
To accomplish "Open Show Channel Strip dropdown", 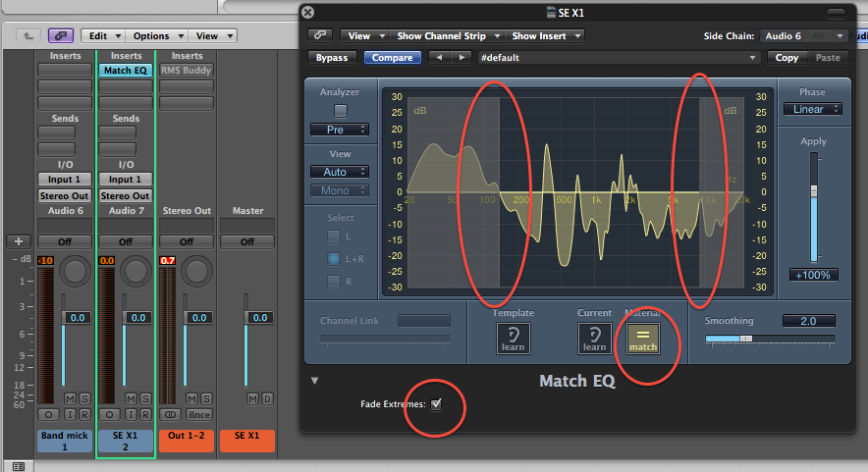I will pos(448,36).
